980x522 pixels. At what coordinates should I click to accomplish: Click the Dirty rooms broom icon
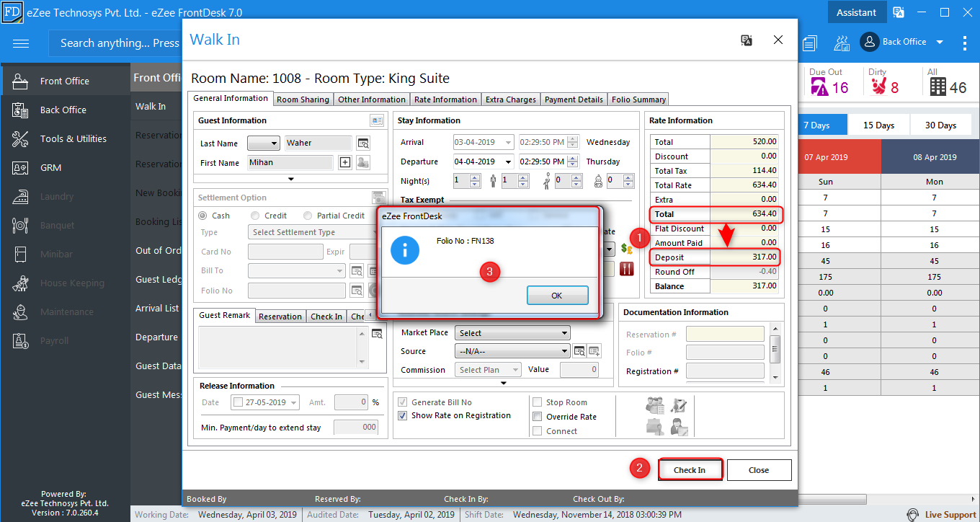click(x=878, y=87)
